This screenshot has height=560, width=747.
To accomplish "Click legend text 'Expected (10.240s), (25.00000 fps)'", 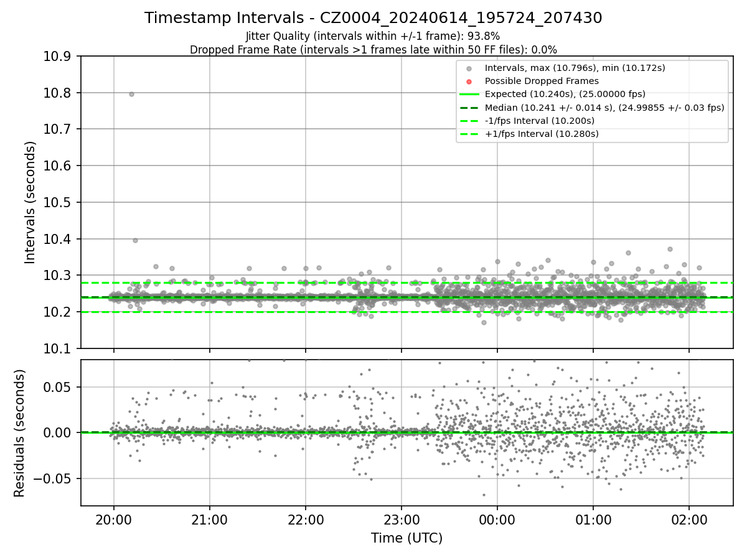I will 565,95.
